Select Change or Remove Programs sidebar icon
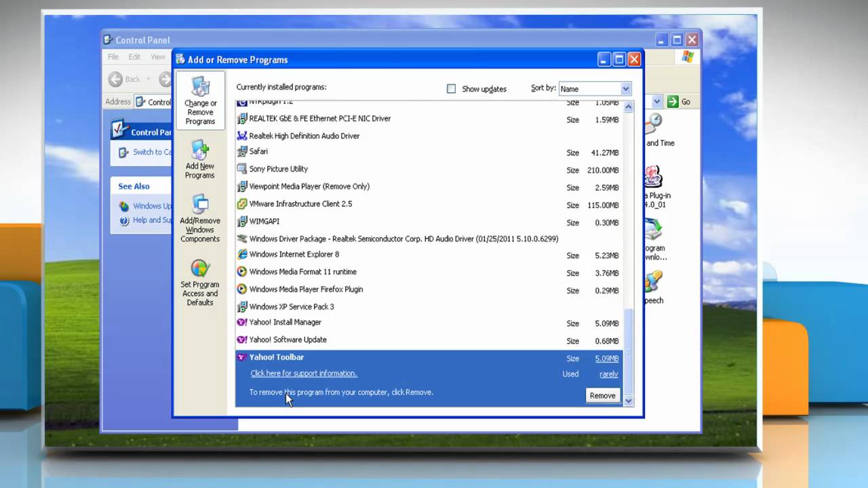Image resolution: width=868 pixels, height=488 pixels. point(200,100)
